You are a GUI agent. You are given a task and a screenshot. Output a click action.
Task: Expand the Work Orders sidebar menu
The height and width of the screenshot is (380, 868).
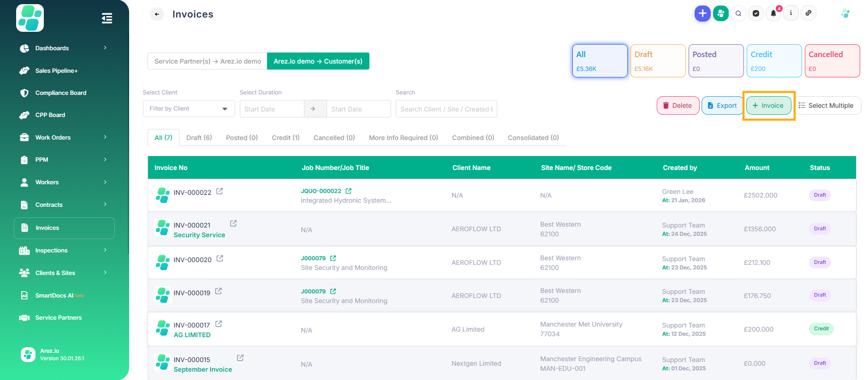[x=64, y=137]
